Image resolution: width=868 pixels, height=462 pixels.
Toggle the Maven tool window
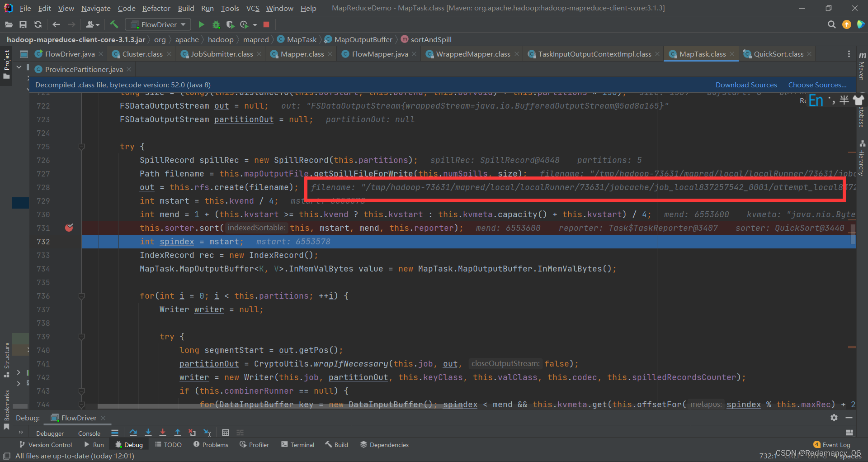click(862, 66)
